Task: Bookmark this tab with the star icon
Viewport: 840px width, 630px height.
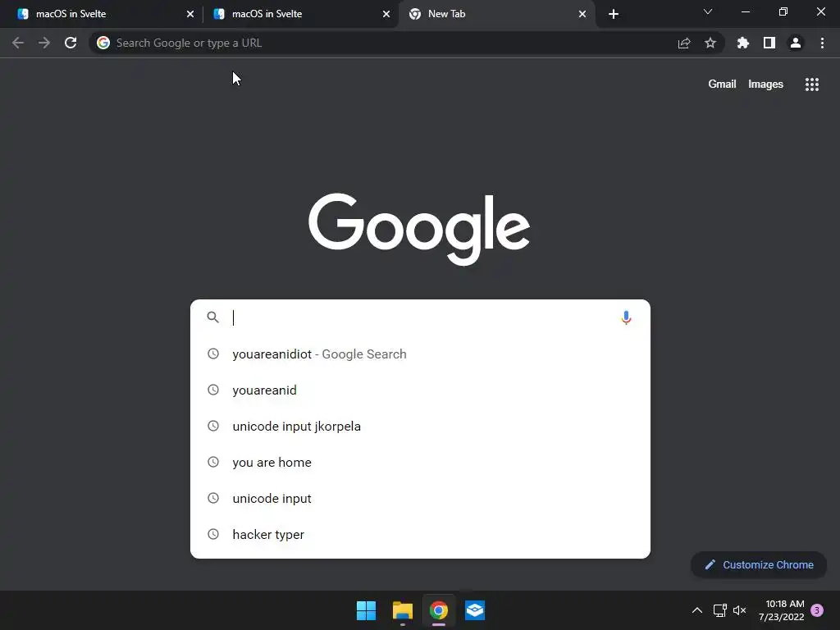Action: (710, 43)
